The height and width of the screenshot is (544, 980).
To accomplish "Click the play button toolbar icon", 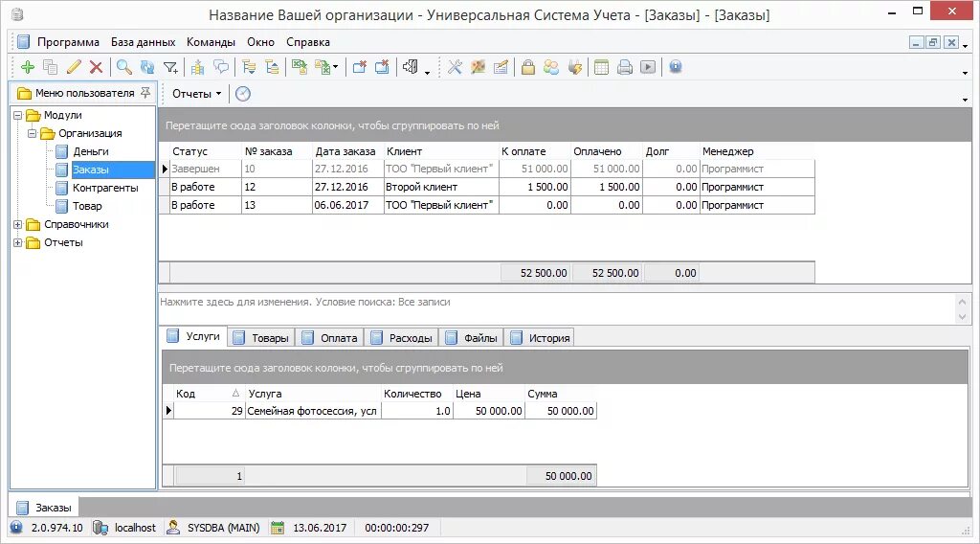I will 648,67.
